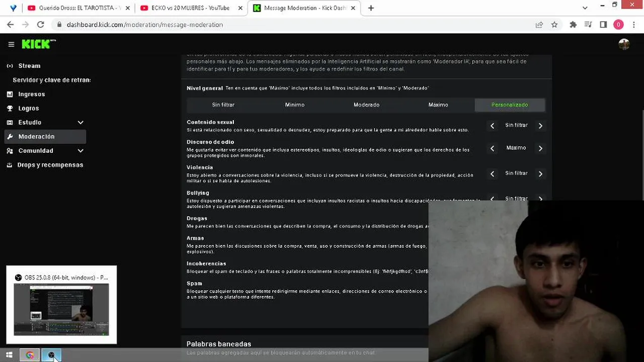Close the Querido Dross YouTube tab

127,8
